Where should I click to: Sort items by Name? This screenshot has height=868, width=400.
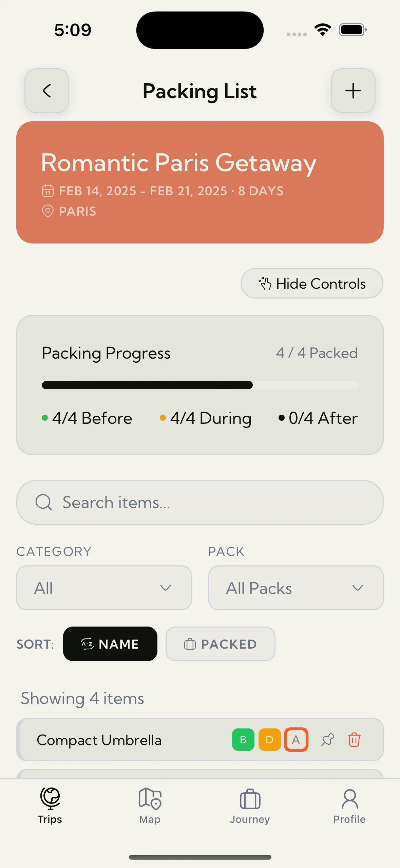110,644
